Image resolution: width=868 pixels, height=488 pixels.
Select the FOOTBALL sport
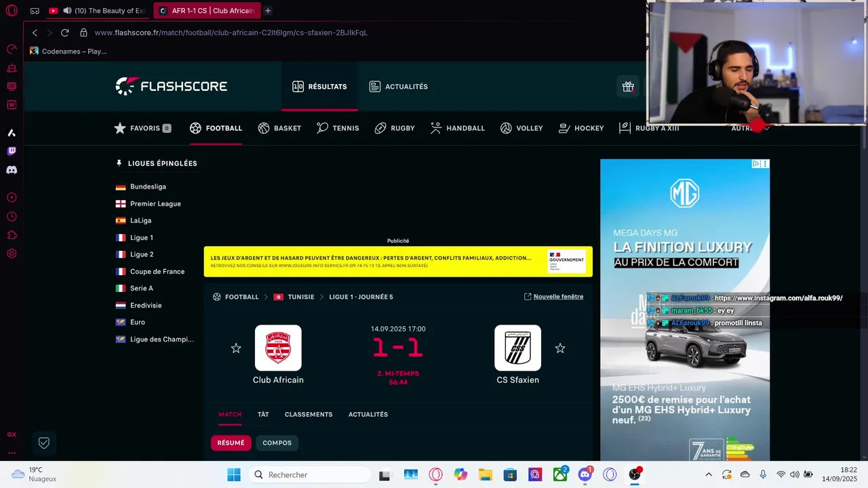[x=216, y=128]
